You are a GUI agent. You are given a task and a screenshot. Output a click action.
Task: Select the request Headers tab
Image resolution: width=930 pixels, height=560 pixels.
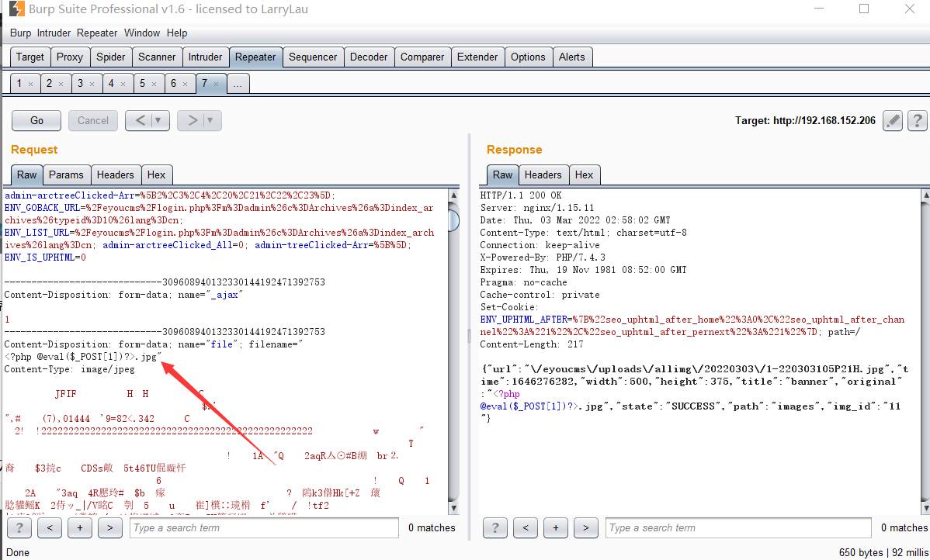pos(116,175)
